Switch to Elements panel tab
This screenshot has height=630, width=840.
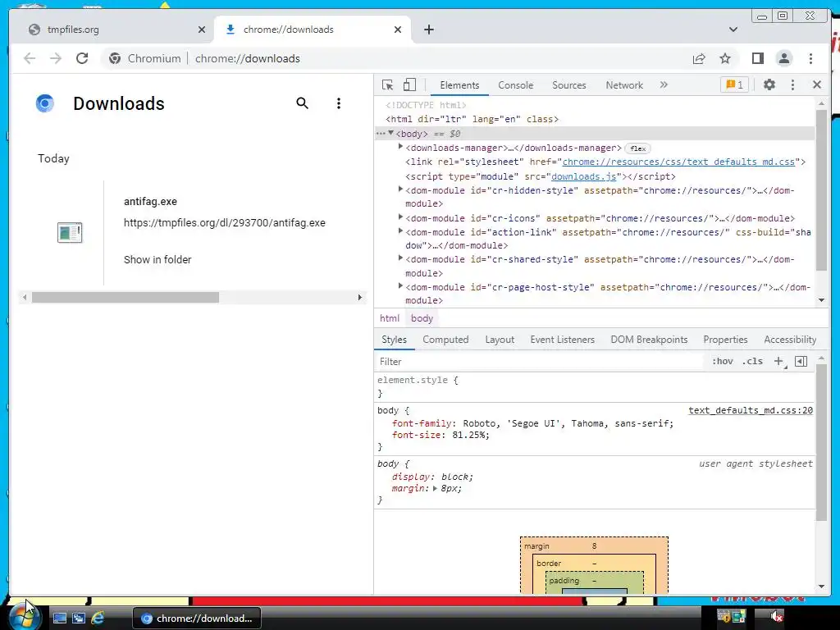coord(459,85)
